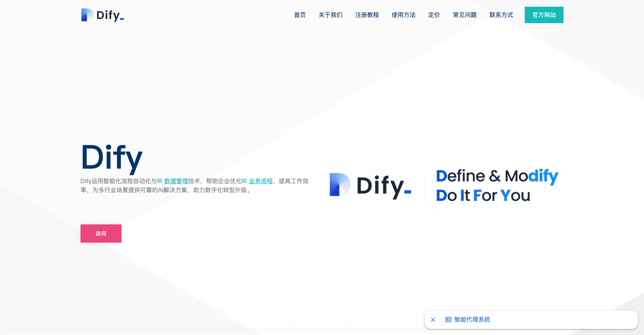This screenshot has height=335, width=644.
Task: Click the icon before 业务流程 link
Action: coord(244,181)
